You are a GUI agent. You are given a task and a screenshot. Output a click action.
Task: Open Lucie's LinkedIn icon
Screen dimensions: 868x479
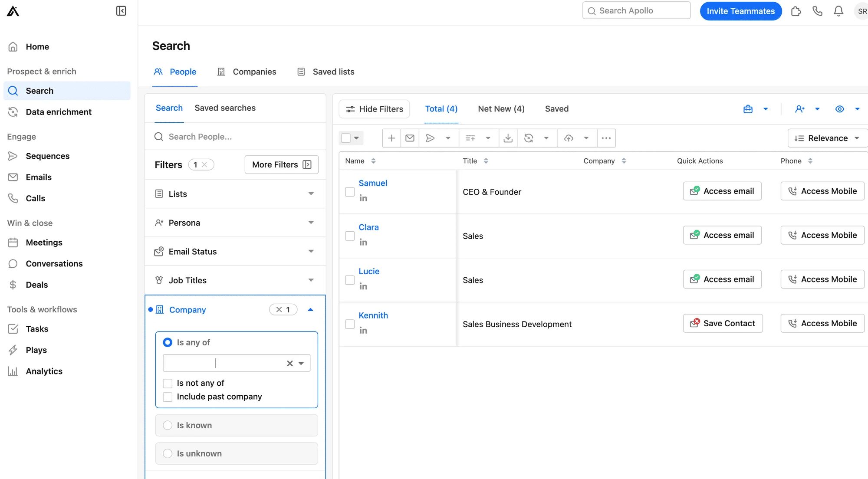[x=363, y=286]
